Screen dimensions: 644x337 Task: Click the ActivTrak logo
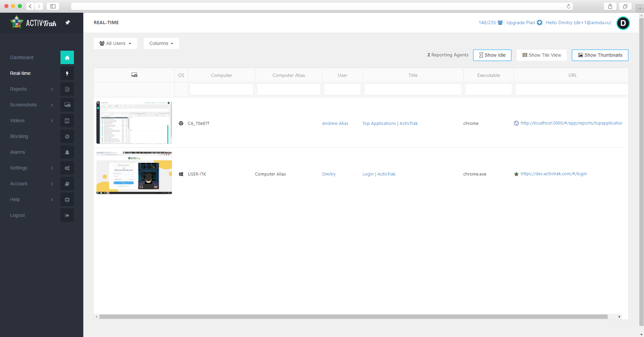[33, 22]
